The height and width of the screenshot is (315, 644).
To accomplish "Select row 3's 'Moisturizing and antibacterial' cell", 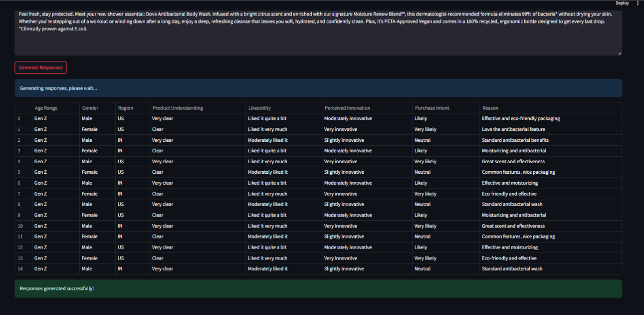I will point(551,151).
